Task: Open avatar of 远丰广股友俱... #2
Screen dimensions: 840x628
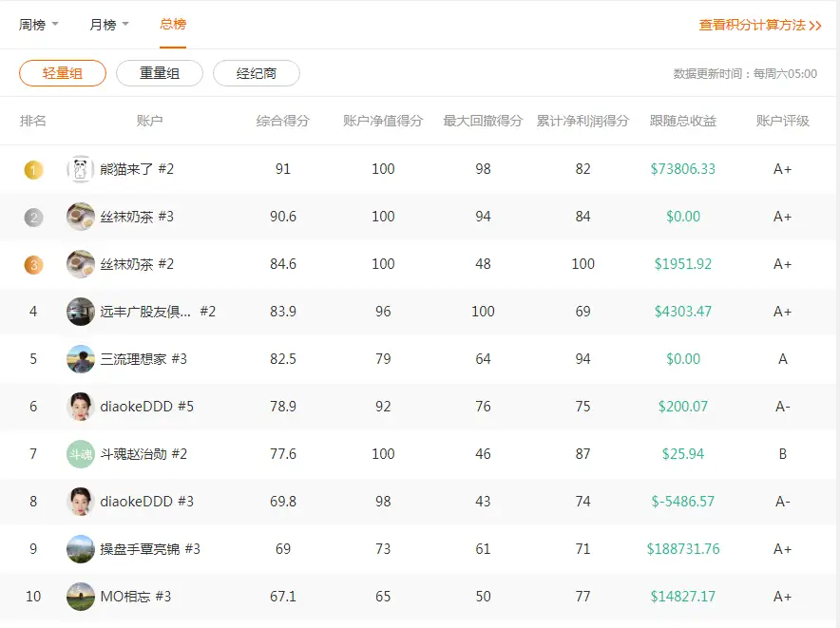Action: tap(81, 312)
